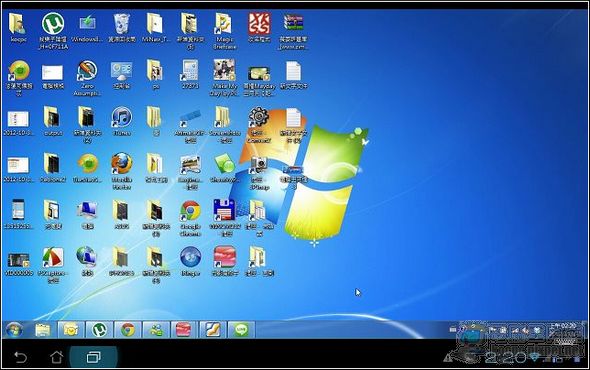Switch to Chrome in the taskbar
Viewport: 590px width, 370px height.
tap(128, 330)
